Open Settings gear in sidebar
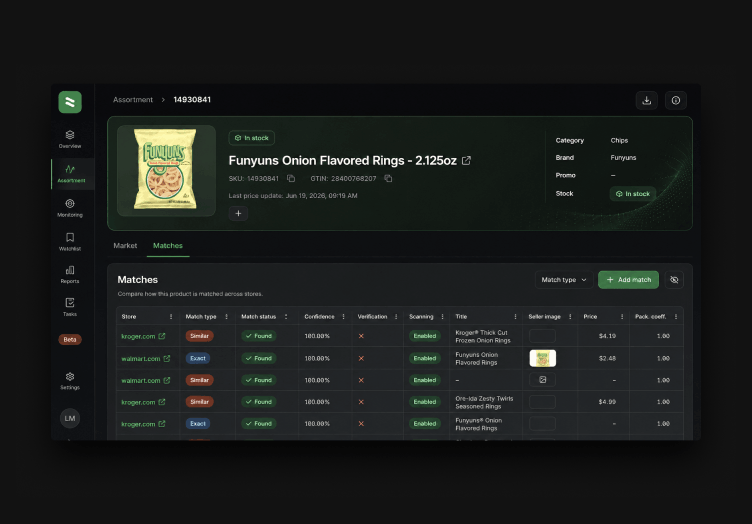The height and width of the screenshot is (524, 752). pos(70,381)
